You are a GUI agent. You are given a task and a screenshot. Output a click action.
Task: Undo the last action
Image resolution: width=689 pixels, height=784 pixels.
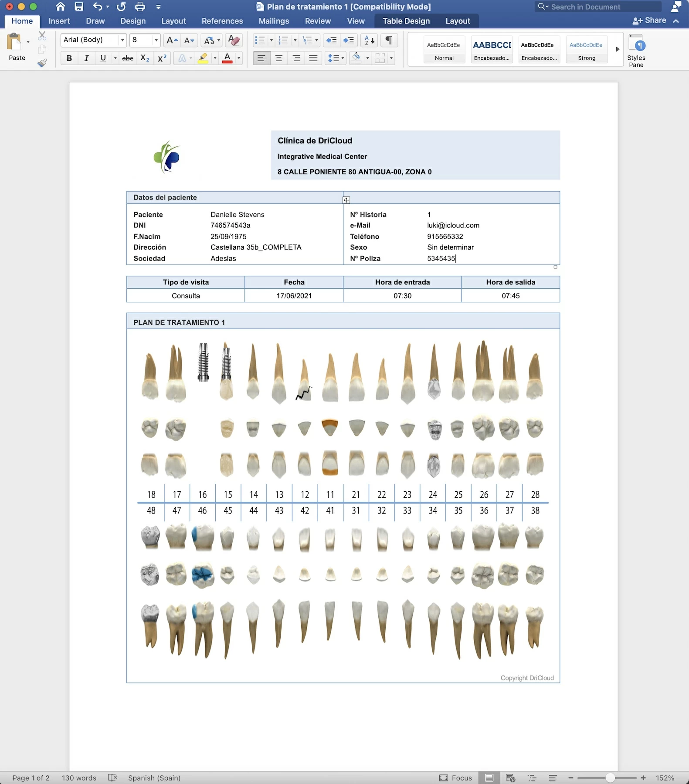tap(98, 7)
